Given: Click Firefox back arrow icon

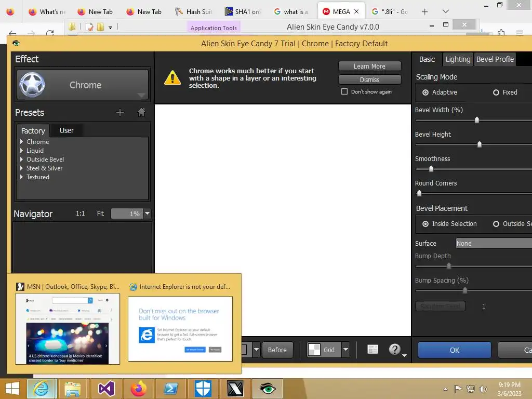Looking at the screenshot, I should 12,33.
